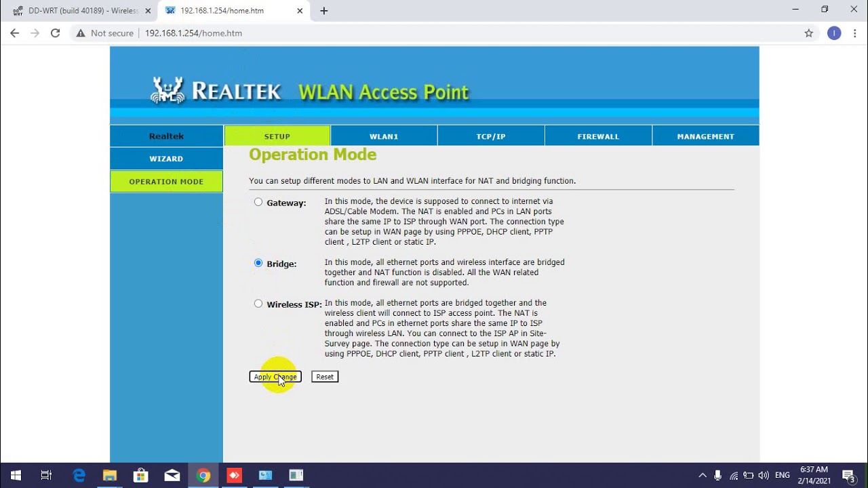Click the WLAN Access Point banner title
Image resolution: width=868 pixels, height=488 pixels.
[x=384, y=92]
